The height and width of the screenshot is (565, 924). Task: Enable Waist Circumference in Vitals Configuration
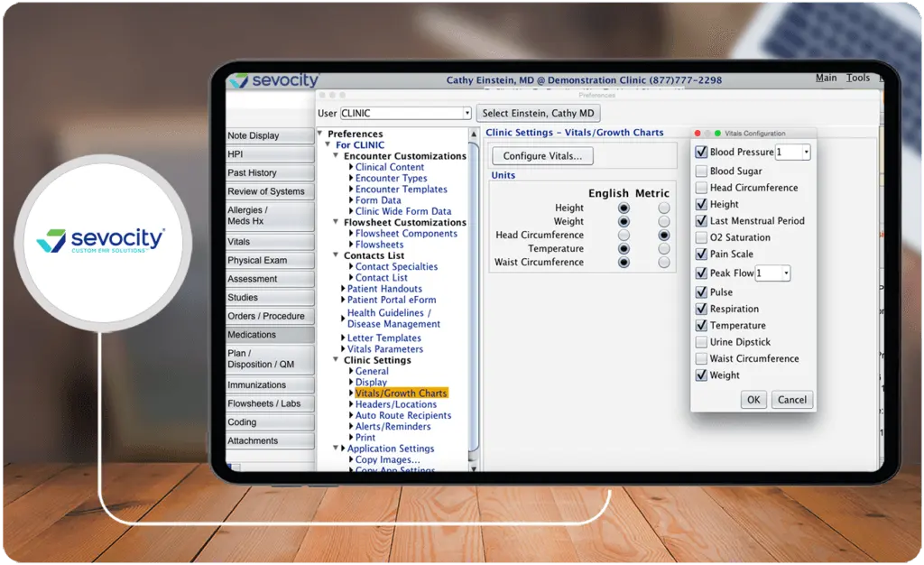pos(701,358)
